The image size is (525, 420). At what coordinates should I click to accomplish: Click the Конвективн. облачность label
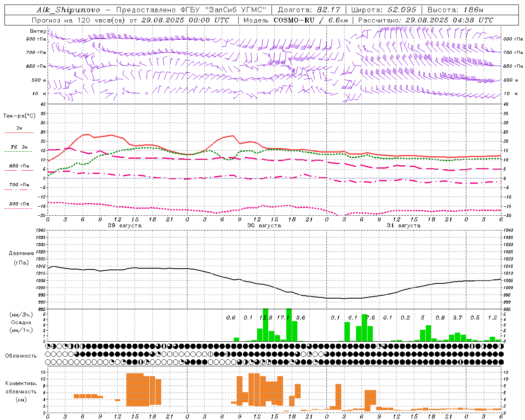click(21, 388)
